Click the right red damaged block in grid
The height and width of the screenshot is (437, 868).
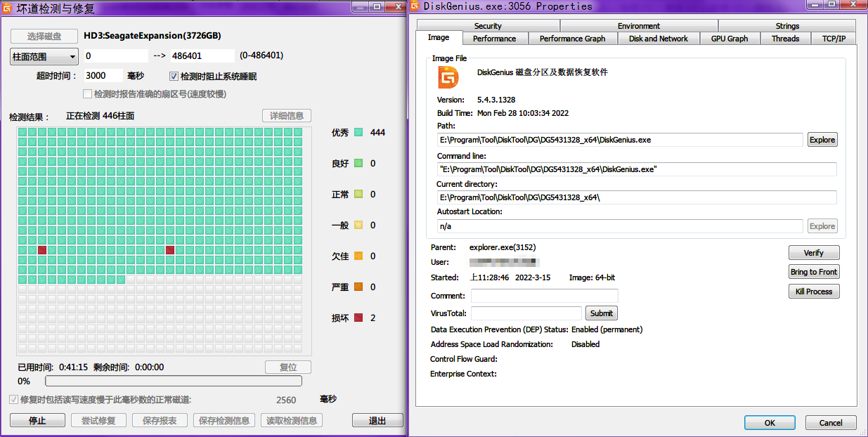[x=170, y=250]
